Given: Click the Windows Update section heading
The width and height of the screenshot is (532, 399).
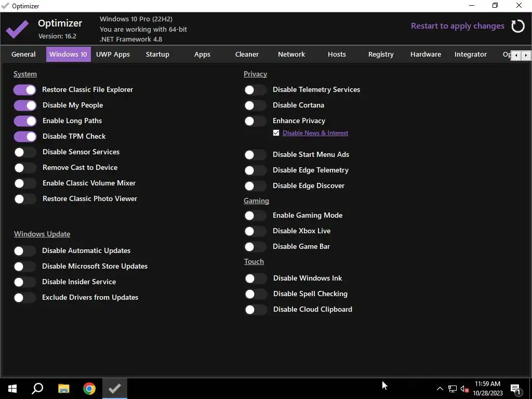Looking at the screenshot, I should tap(42, 234).
